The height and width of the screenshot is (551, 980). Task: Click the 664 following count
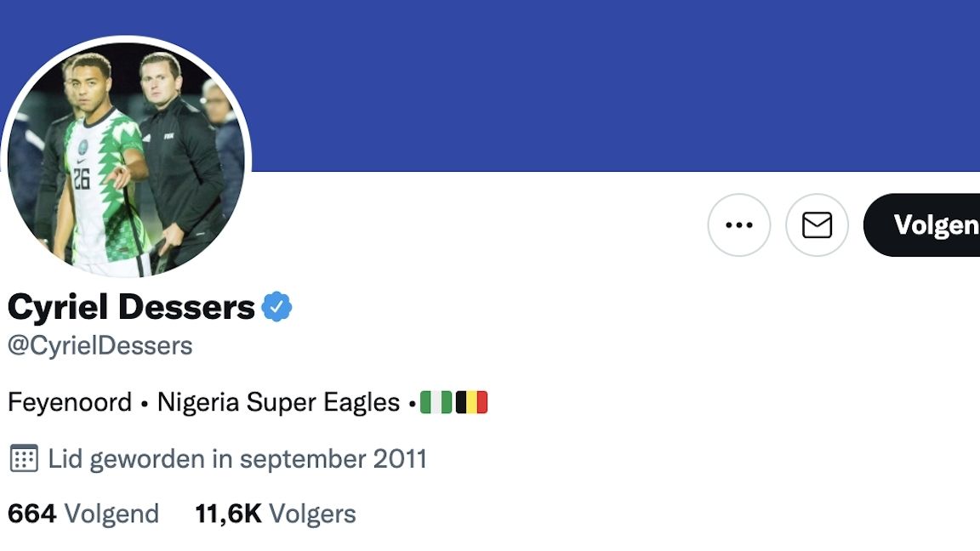pos(31,514)
